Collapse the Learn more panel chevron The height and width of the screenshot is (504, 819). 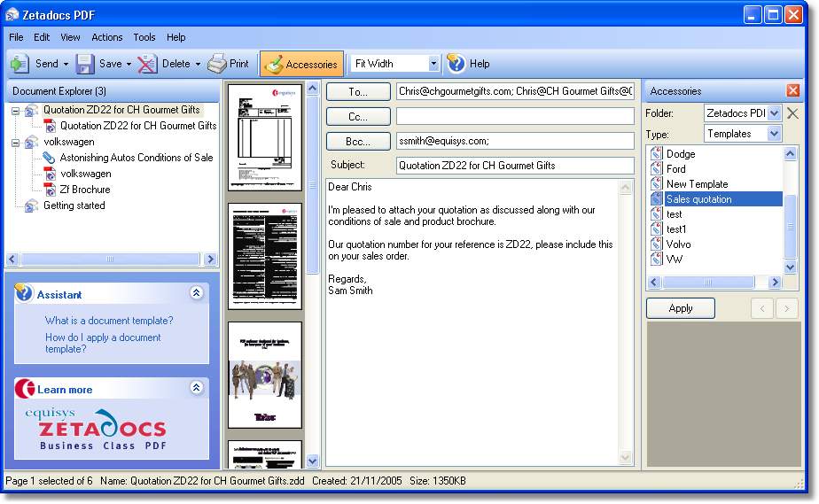pos(197,388)
